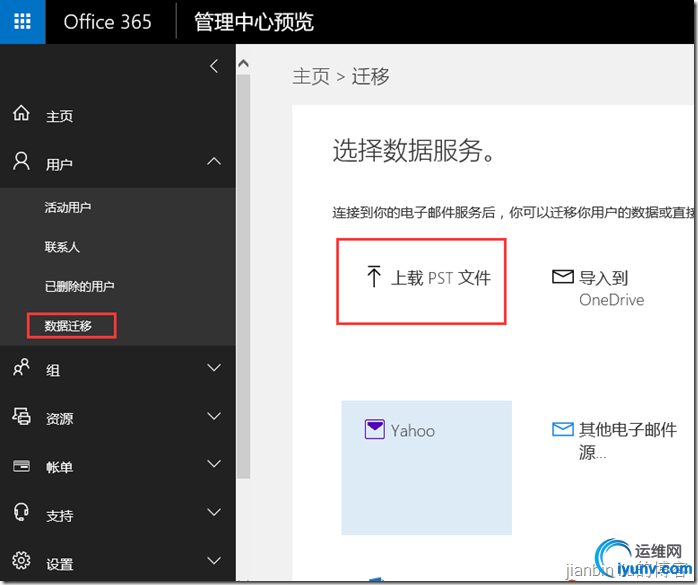Expand the 帐单 section chevron
698x585 pixels.
(214, 464)
